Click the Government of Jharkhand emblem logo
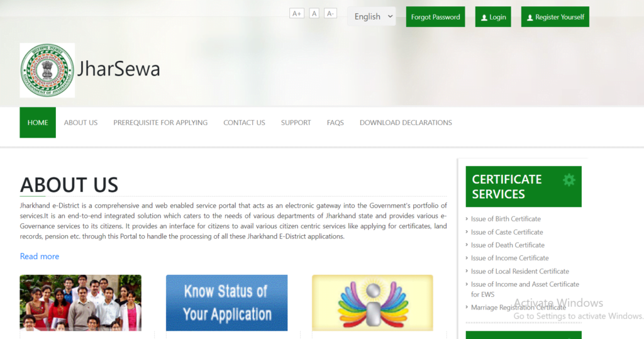Image resolution: width=644 pixels, height=339 pixels. point(47,70)
